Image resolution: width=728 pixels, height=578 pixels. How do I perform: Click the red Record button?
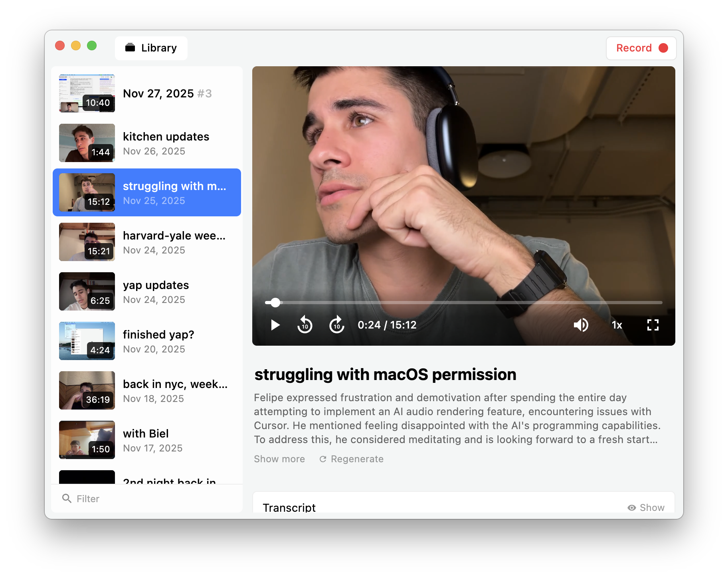[x=641, y=48]
